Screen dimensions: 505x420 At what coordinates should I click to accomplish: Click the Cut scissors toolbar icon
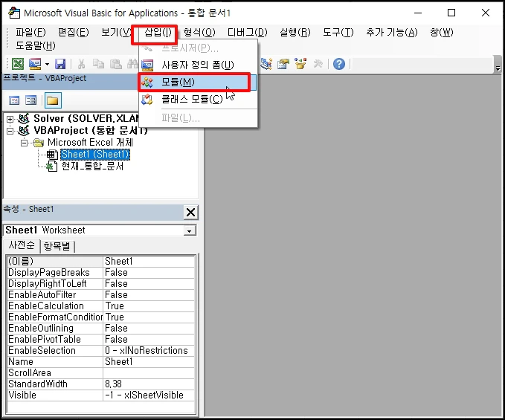point(82,64)
